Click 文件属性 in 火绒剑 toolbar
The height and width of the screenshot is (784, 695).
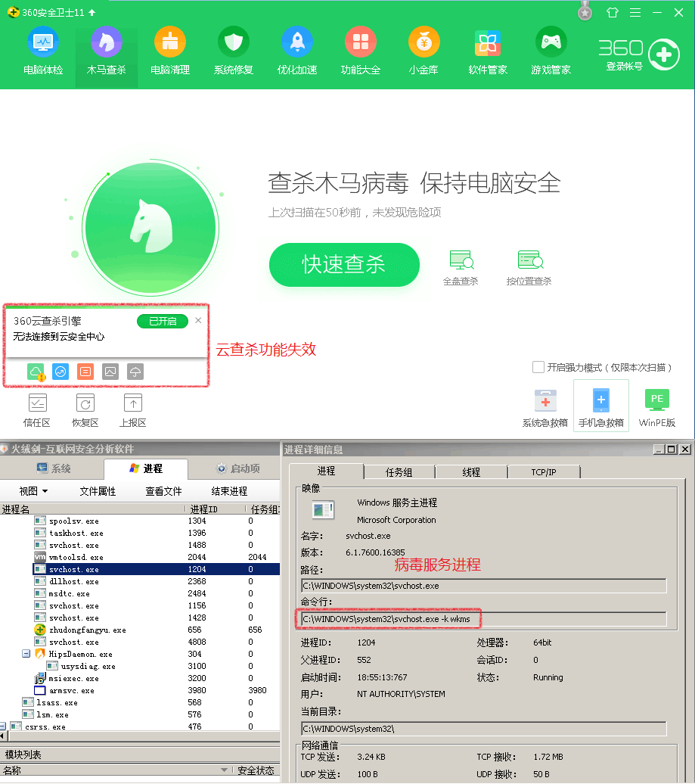[x=98, y=491]
